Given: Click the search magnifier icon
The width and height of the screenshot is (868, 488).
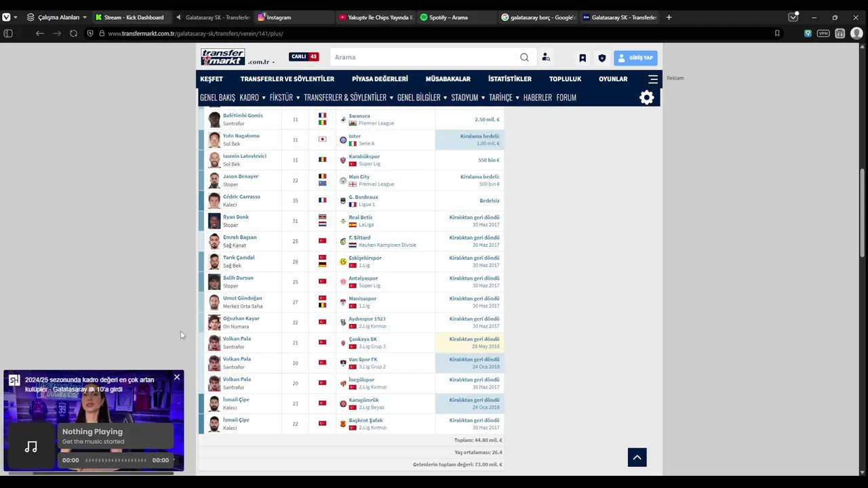Looking at the screenshot, I should pyautogui.click(x=524, y=57).
